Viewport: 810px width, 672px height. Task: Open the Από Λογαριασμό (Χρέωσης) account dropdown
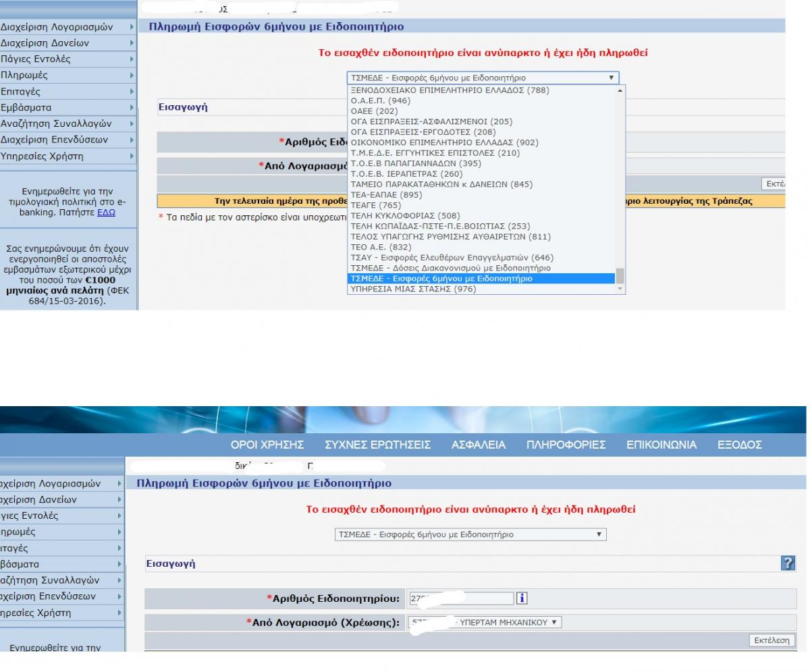pyautogui.click(x=485, y=623)
